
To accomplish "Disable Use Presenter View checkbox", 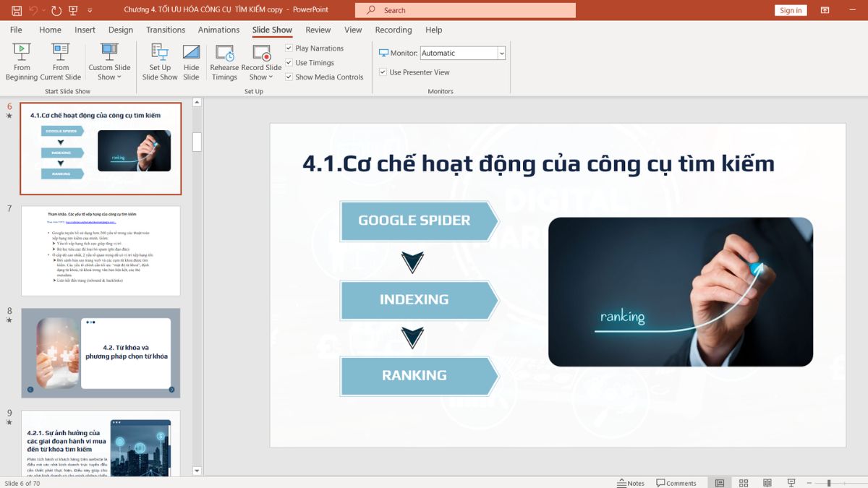I will coord(383,72).
